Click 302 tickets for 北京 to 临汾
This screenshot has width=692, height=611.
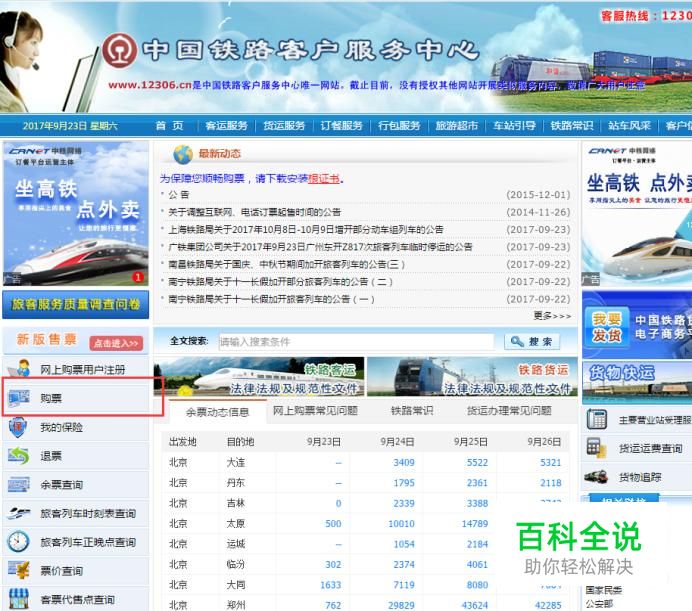tap(333, 565)
